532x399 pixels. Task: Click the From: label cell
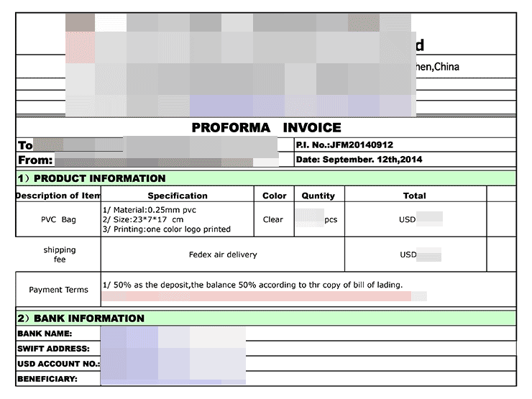click(35, 160)
